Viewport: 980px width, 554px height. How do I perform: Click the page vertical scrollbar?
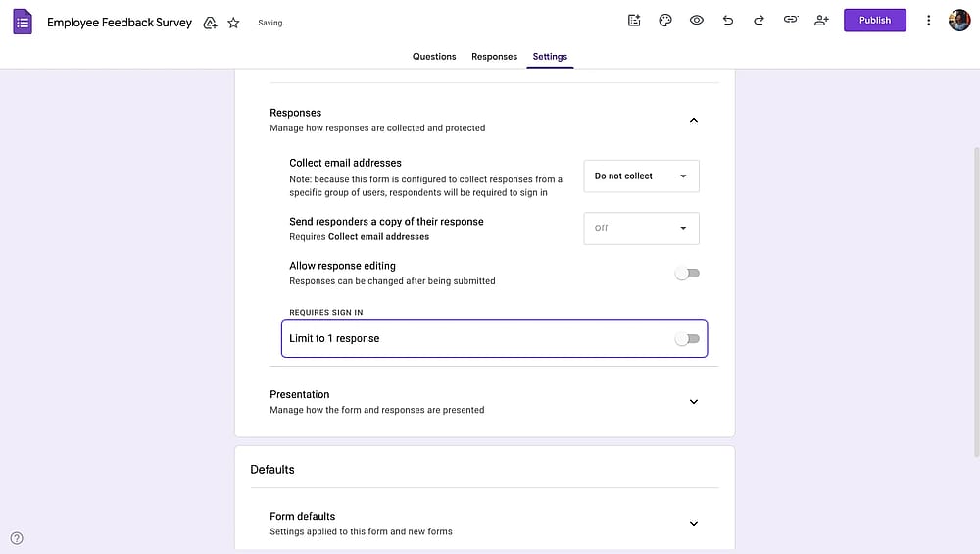pyautogui.click(x=976, y=302)
